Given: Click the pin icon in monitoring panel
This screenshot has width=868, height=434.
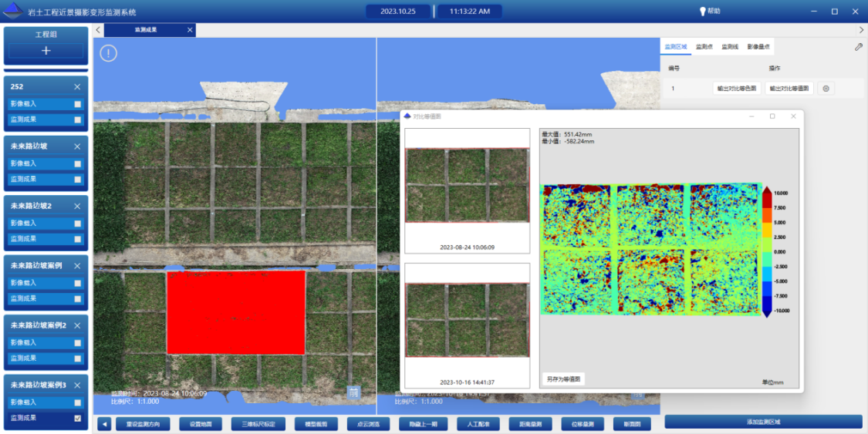Looking at the screenshot, I should coord(859,47).
